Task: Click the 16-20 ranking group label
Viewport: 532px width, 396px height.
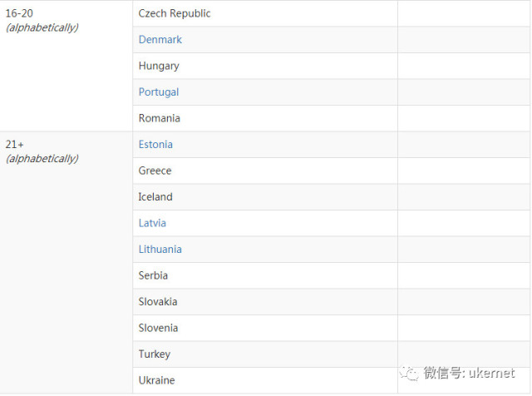Action: 19,13
